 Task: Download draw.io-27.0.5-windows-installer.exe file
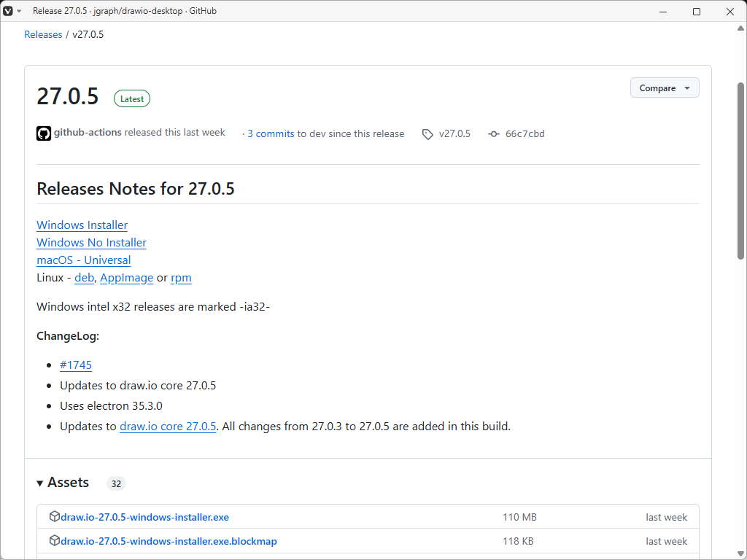coord(145,517)
